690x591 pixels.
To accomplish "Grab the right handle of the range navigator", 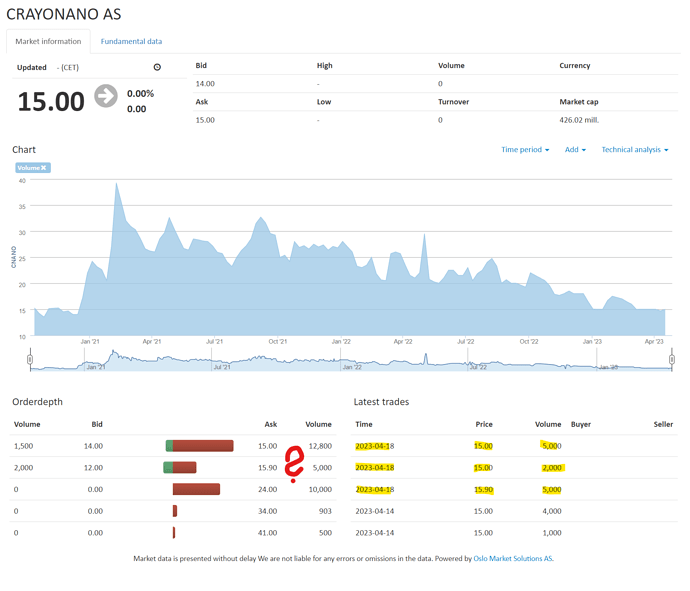I will coord(672,359).
